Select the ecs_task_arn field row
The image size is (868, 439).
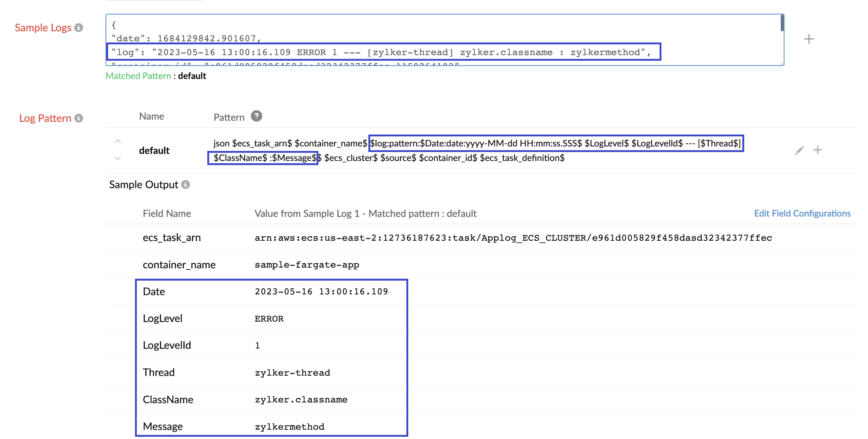coord(172,238)
